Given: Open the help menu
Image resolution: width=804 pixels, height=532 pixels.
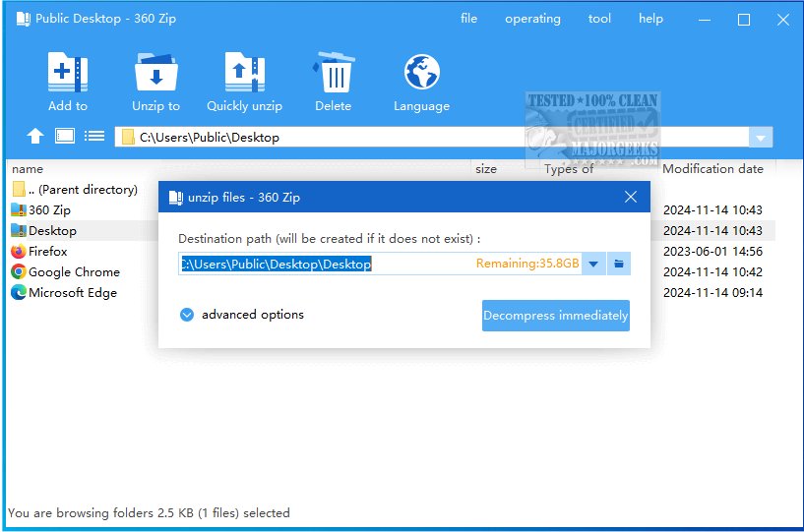Looking at the screenshot, I should coord(650,19).
